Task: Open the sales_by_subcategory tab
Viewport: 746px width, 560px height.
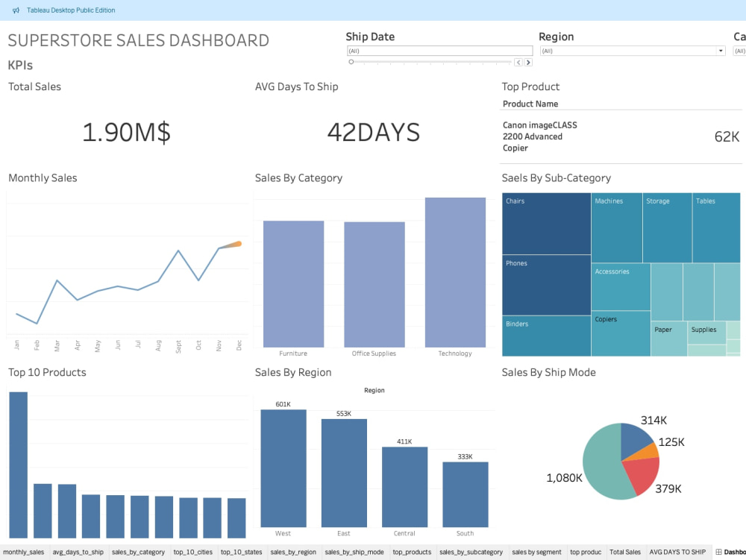Action: tap(471, 552)
